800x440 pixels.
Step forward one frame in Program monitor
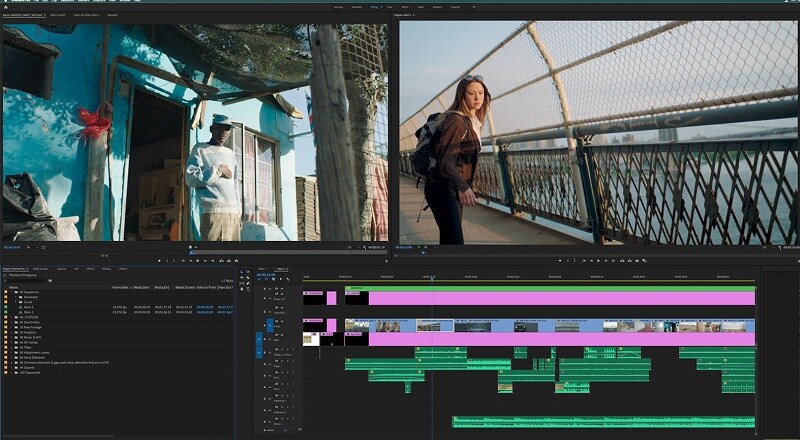tap(606, 260)
